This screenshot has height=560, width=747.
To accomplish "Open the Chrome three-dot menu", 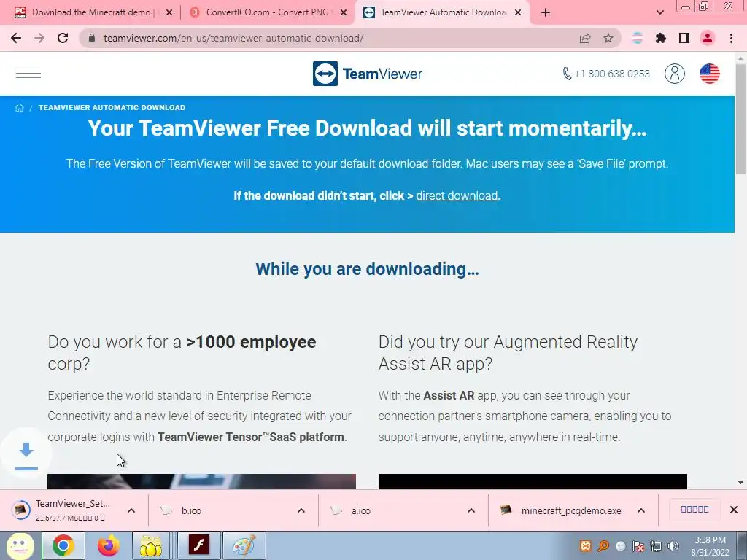I will (x=731, y=38).
